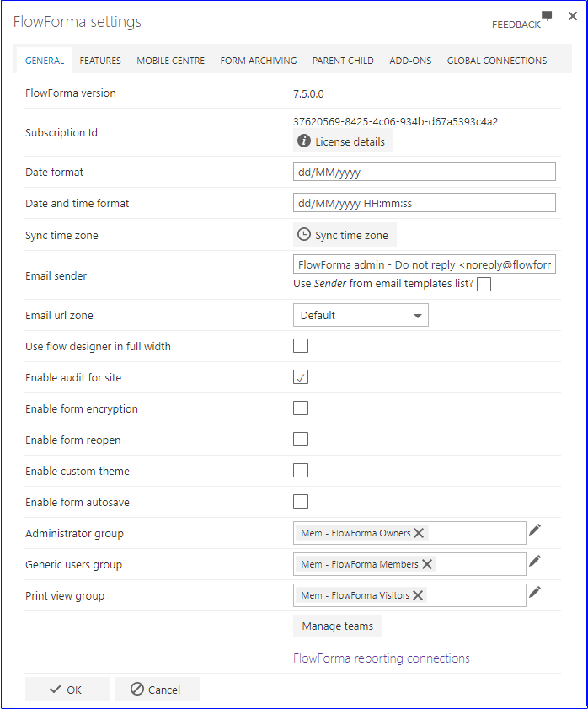Click the Date and time format field
The width and height of the screenshot is (588, 709).
coord(425,203)
